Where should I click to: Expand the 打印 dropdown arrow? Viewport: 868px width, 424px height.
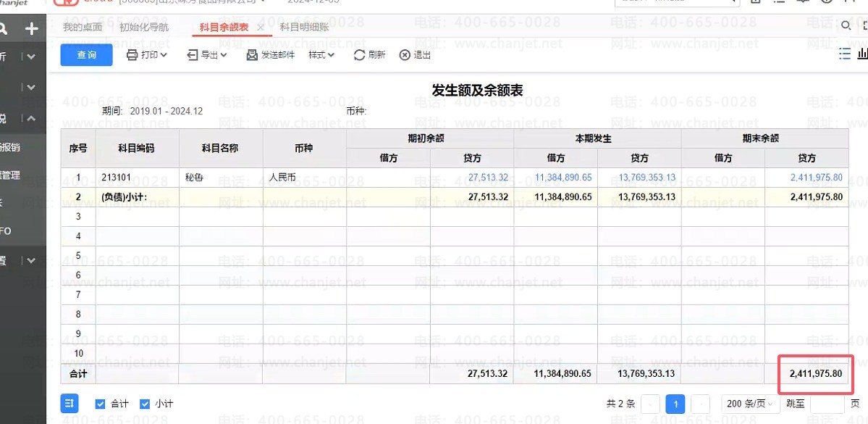pos(164,55)
